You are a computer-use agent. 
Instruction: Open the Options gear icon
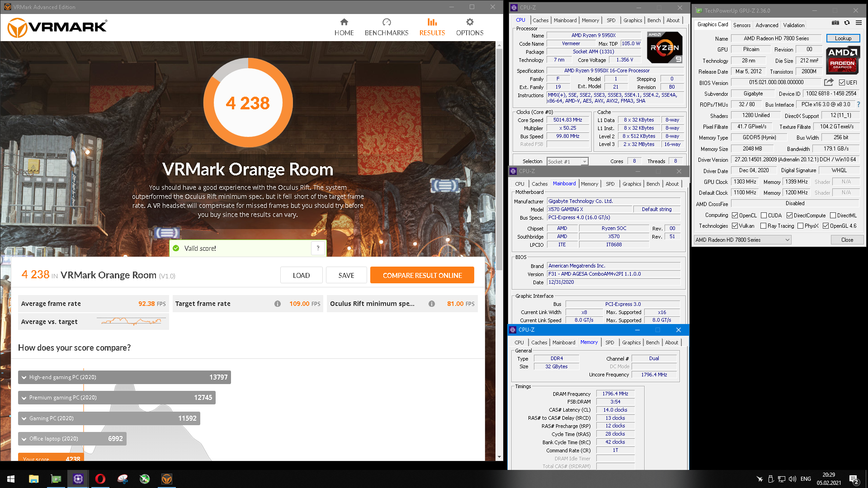pyautogui.click(x=470, y=22)
